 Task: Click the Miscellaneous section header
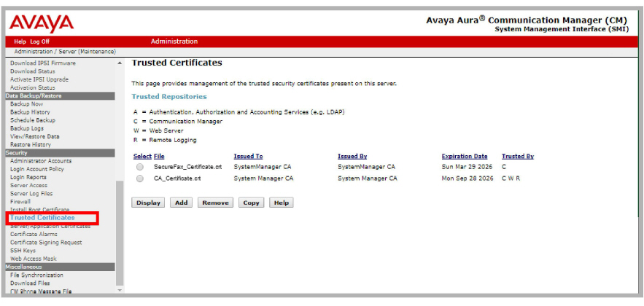(x=60, y=267)
